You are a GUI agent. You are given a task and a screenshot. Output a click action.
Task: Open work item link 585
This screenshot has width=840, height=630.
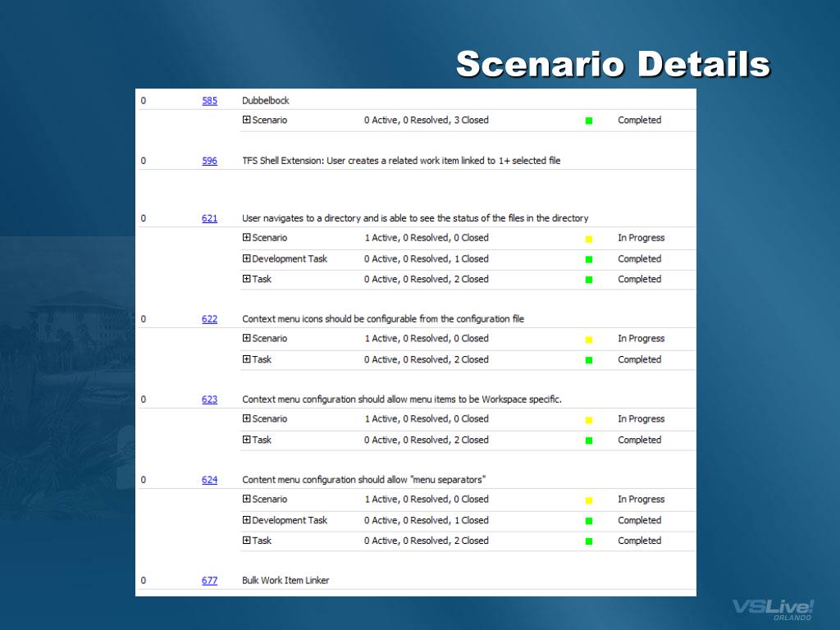209,101
